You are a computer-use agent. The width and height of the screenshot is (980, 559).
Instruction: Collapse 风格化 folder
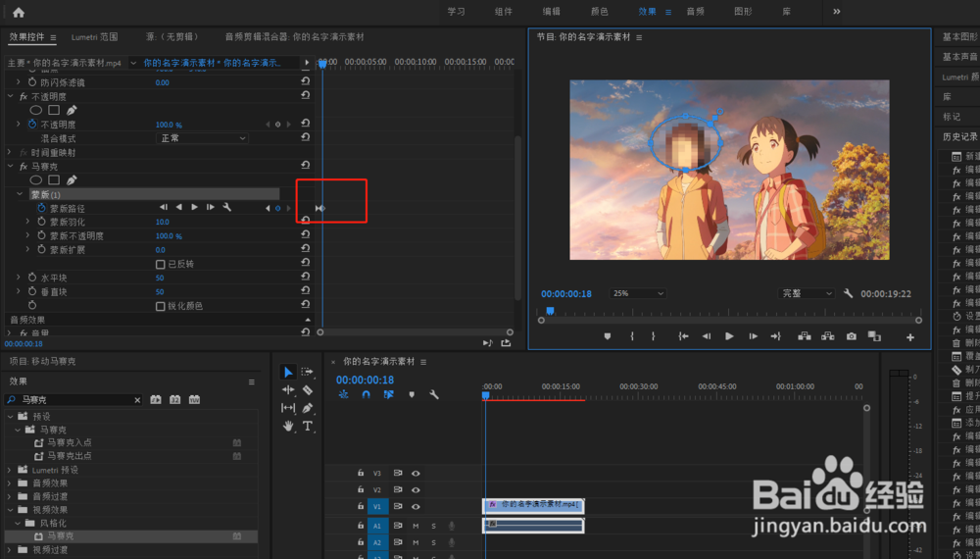coord(18,523)
